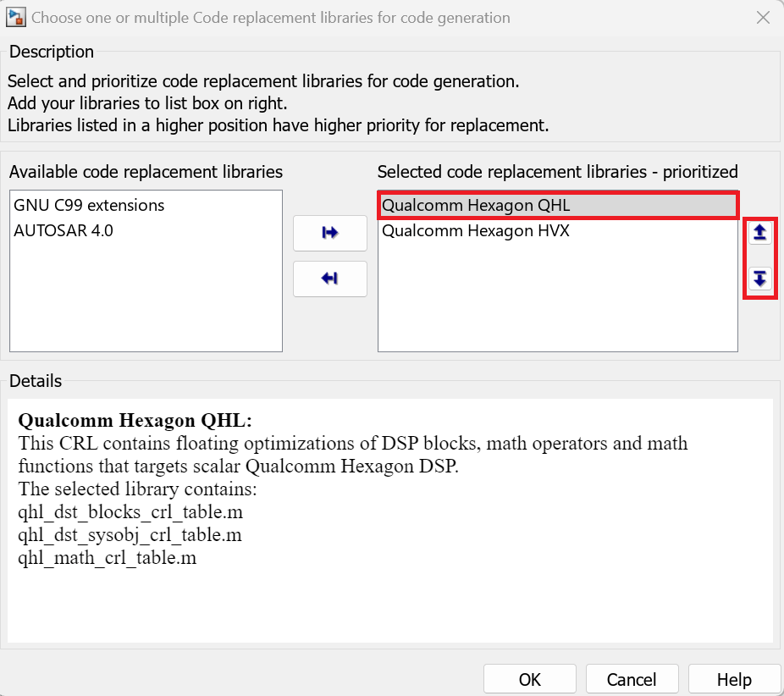This screenshot has height=696, width=784.
Task: Click the application icon in the title bar
Action: click(15, 17)
